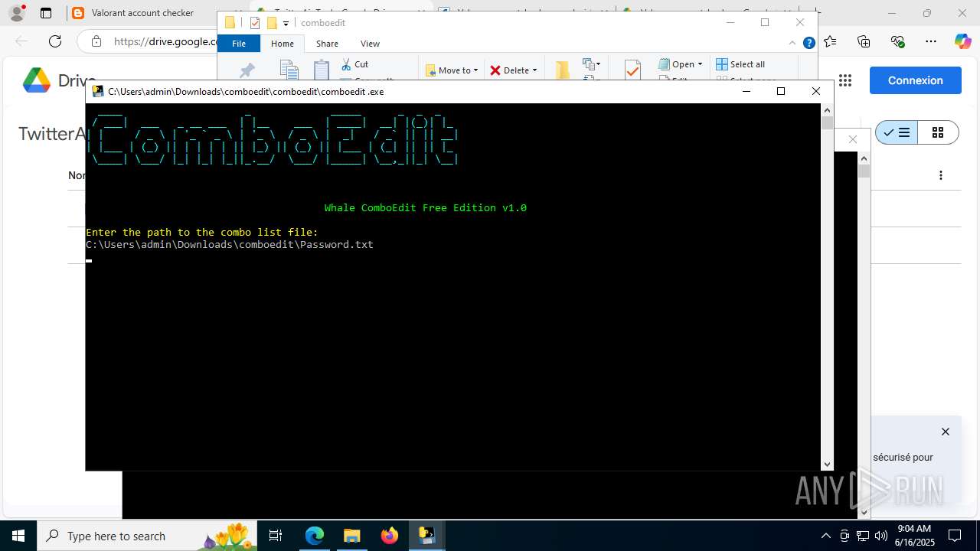Screen dimensions: 980x551
Task: Go back in Edge browser
Action: click(21, 41)
